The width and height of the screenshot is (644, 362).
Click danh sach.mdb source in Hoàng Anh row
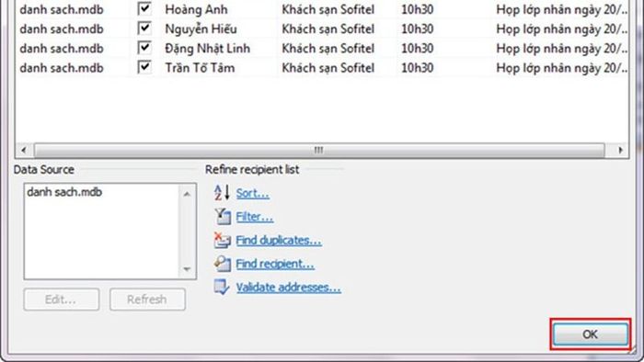coord(62,9)
